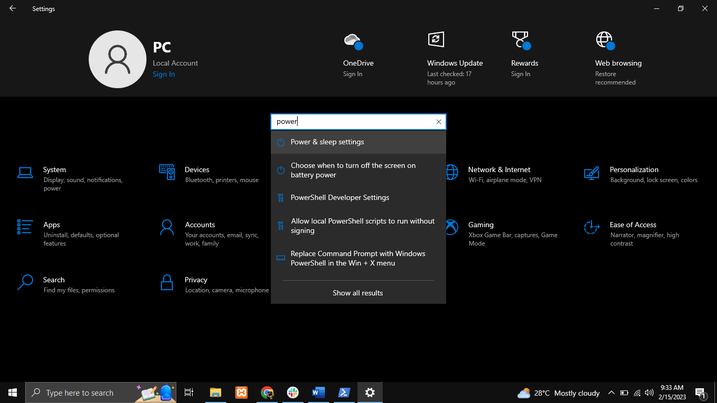The width and height of the screenshot is (717, 403).
Task: Click the Settings gear on taskbar
Action: click(370, 392)
